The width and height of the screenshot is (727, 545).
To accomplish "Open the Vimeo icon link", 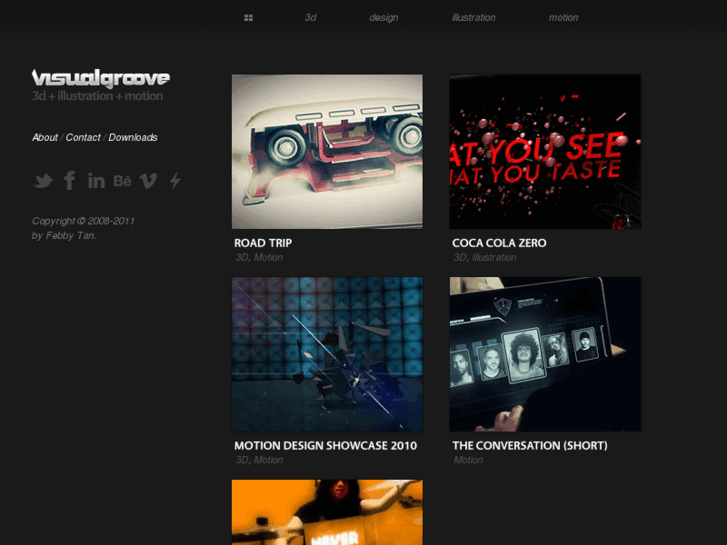I will click(x=148, y=180).
